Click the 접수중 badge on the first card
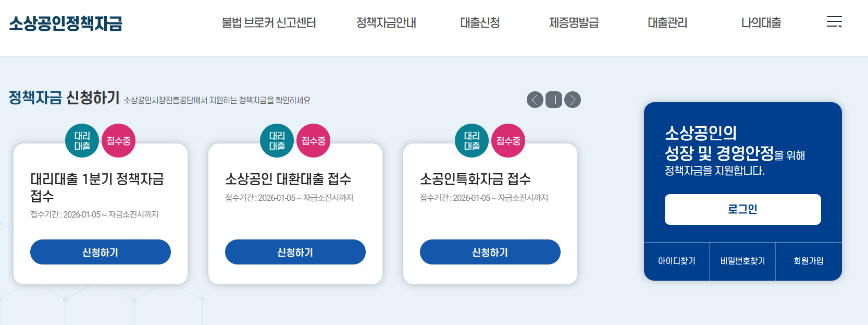The image size is (868, 325). point(118,140)
